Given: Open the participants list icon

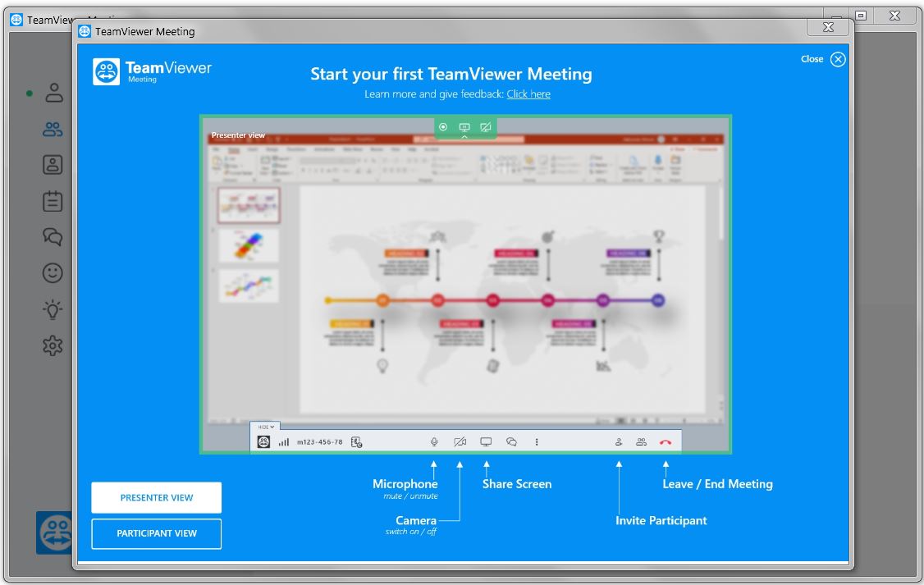Looking at the screenshot, I should coord(641,442).
